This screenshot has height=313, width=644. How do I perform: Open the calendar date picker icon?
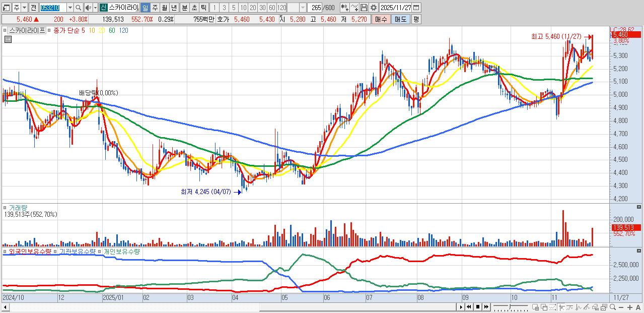[416, 8]
